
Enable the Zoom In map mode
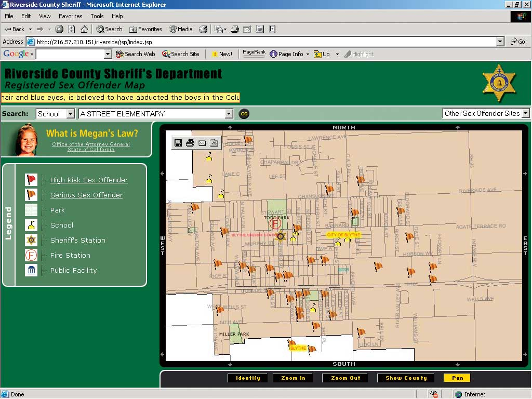(x=293, y=378)
